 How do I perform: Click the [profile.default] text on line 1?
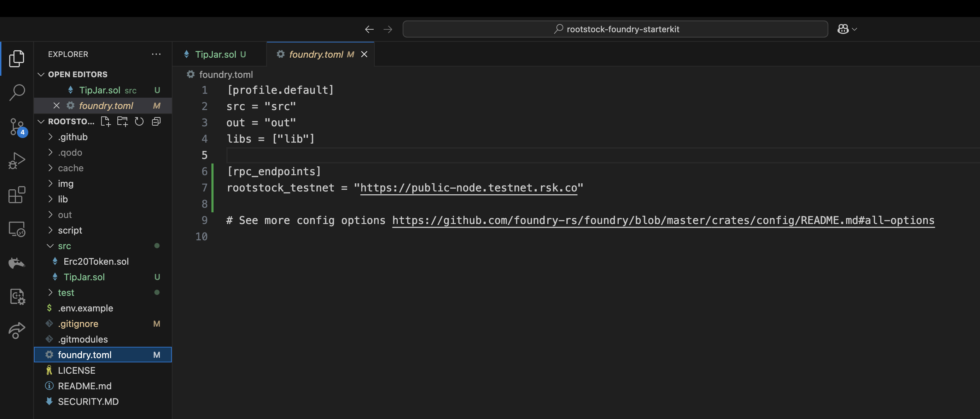pyautogui.click(x=280, y=90)
